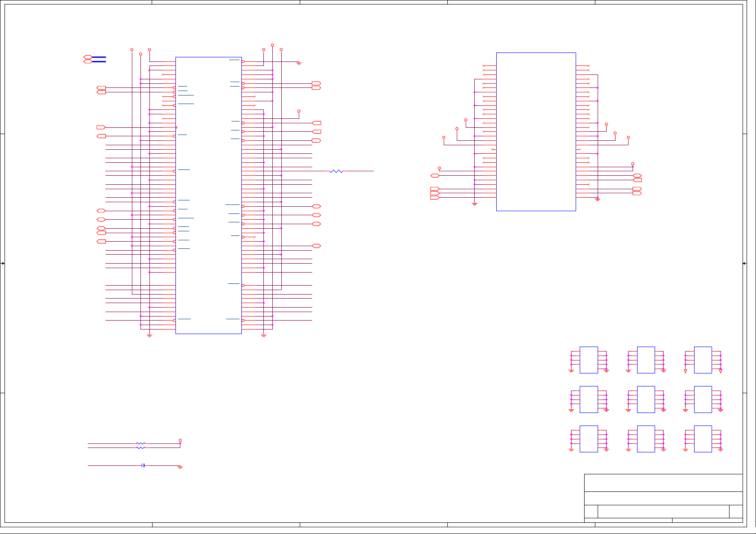Select the capacitor symbol near the bottom left
This screenshot has width=756, height=534.
tap(143, 465)
